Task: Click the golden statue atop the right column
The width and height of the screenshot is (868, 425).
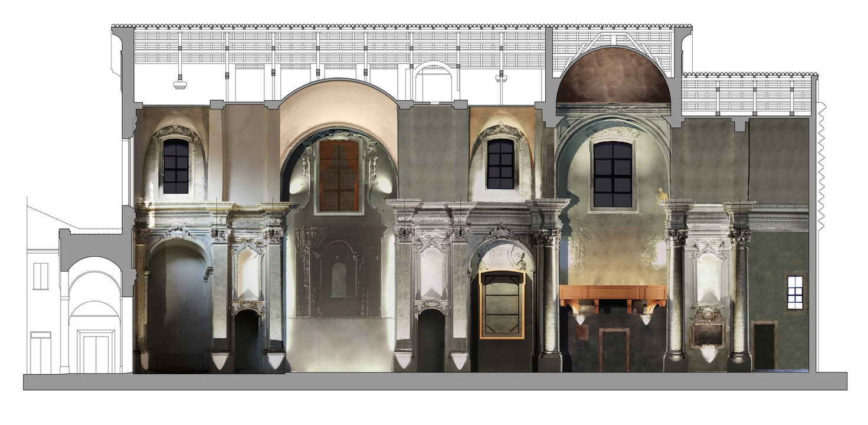Action: [x=663, y=195]
